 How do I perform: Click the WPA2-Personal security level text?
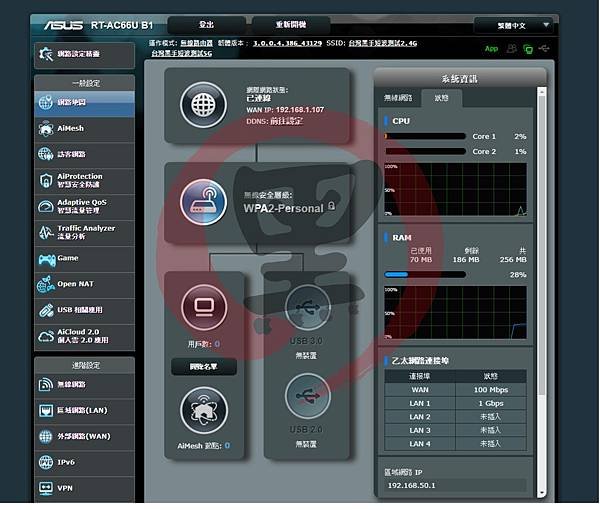pos(284,209)
